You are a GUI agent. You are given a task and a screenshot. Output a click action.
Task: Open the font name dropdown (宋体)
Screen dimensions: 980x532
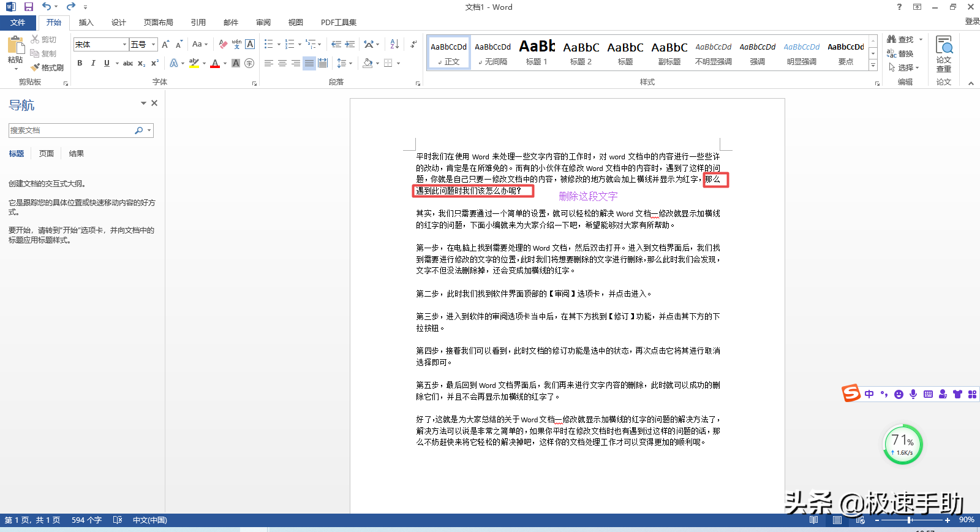pyautogui.click(x=124, y=44)
